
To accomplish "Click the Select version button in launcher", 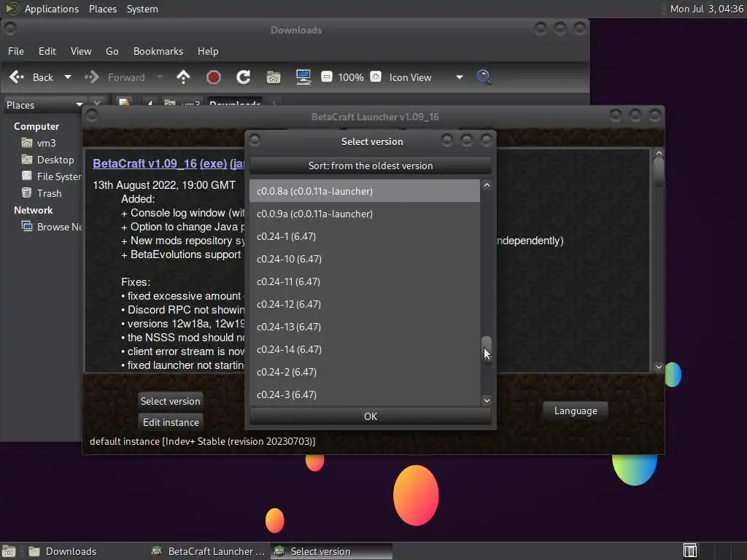I will pos(170,401).
